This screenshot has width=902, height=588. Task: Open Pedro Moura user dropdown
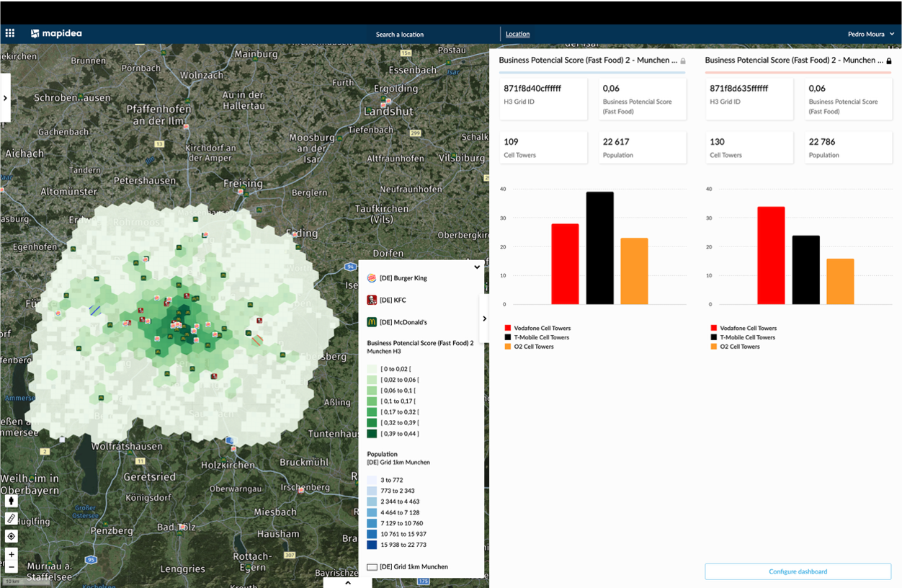click(871, 34)
